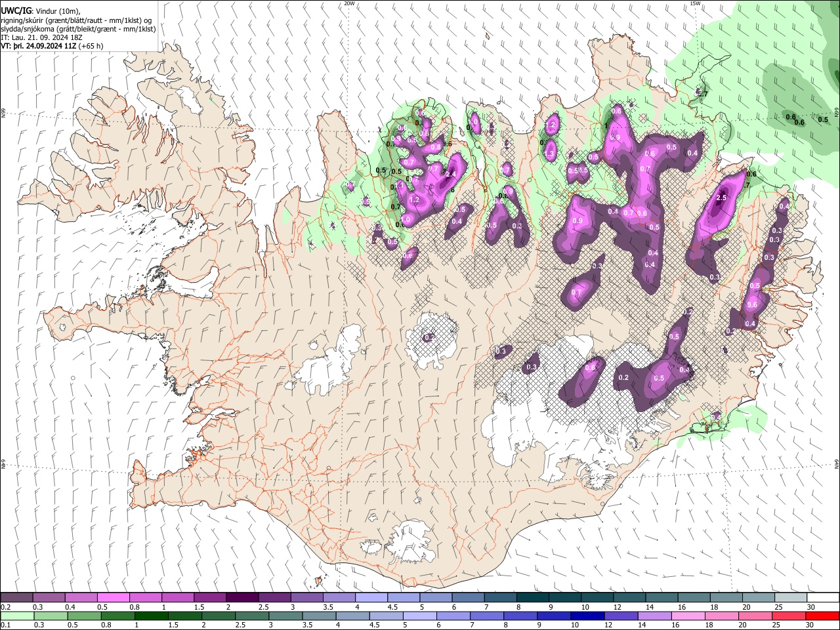Pick the 2 swatch in the lower rain legend row
This screenshot has width=840, height=630.
[217, 616]
